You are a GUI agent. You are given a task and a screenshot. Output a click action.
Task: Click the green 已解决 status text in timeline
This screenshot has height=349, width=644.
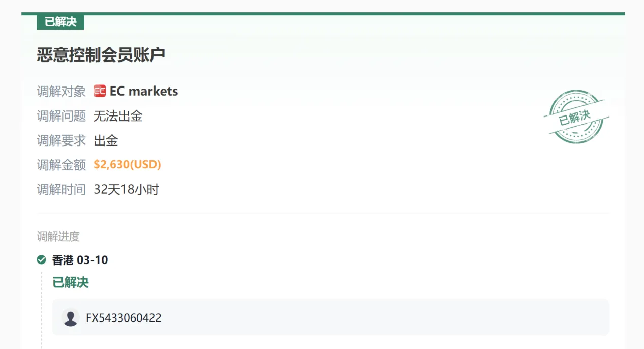coord(71,282)
